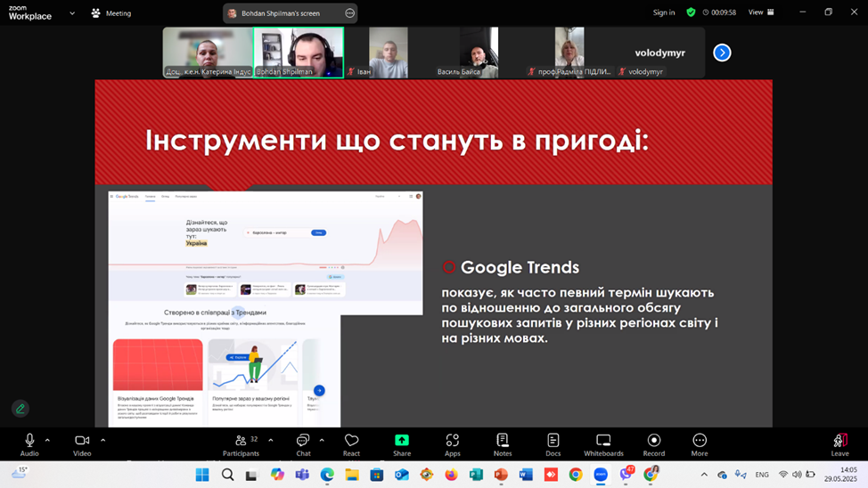Open React heart reactions

click(351, 445)
